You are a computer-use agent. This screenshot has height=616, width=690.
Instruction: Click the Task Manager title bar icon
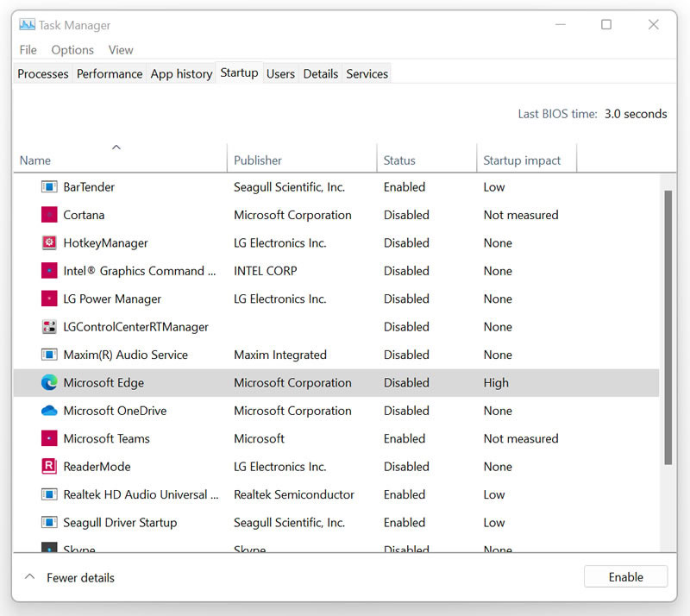click(28, 25)
